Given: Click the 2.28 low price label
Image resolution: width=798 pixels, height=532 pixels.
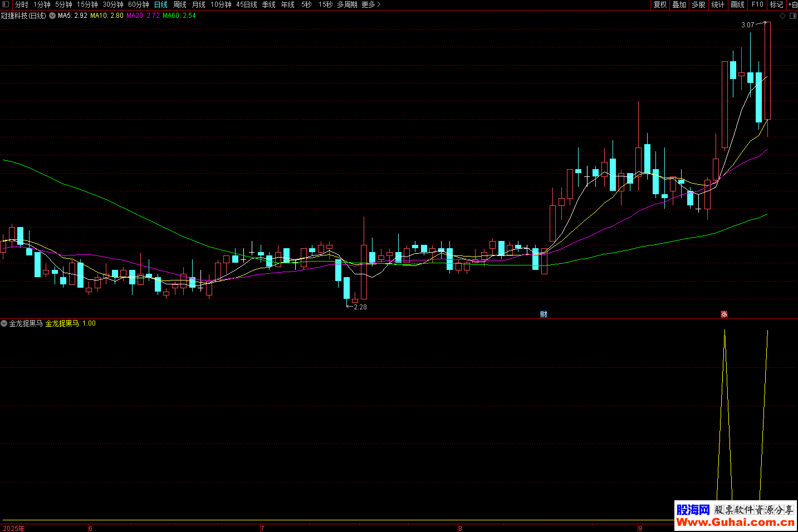Looking at the screenshot, I should pos(360,307).
